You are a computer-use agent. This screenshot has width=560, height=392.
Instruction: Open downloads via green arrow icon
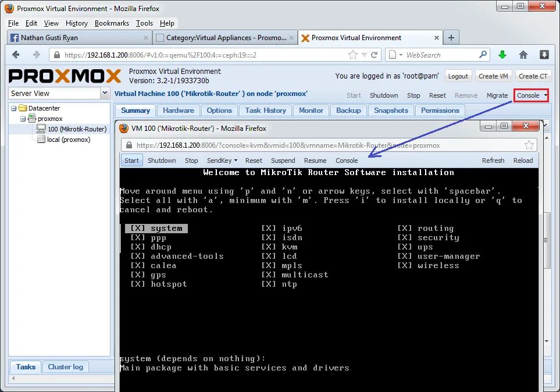[502, 55]
